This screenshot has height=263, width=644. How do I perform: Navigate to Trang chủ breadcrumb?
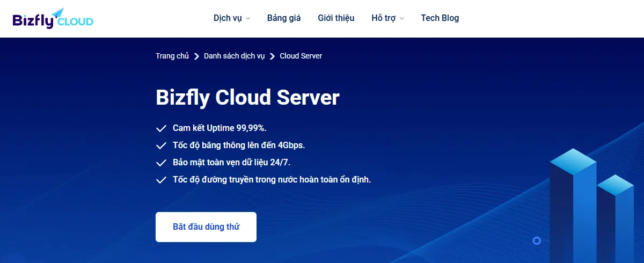(172, 56)
